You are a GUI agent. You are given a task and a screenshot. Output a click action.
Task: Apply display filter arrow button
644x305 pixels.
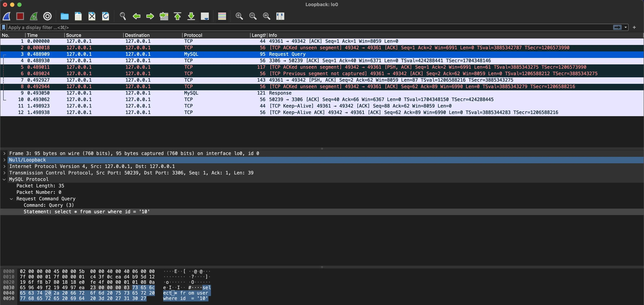pos(617,27)
